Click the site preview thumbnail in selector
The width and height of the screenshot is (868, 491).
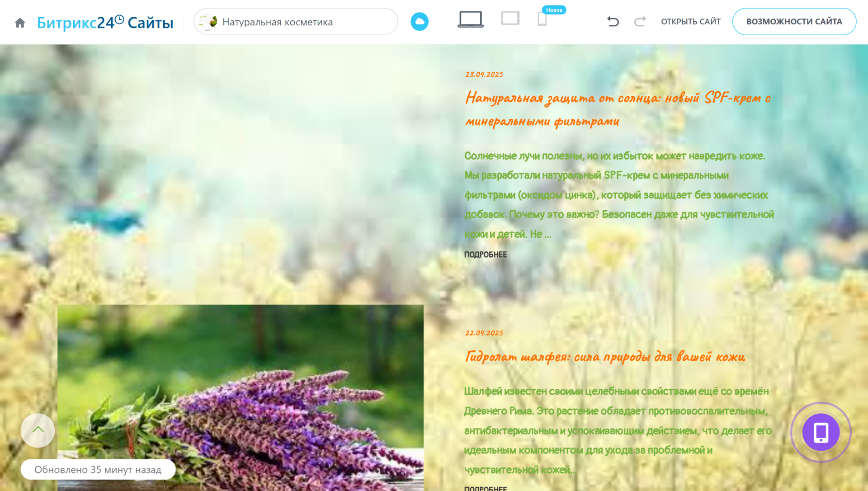(x=208, y=22)
